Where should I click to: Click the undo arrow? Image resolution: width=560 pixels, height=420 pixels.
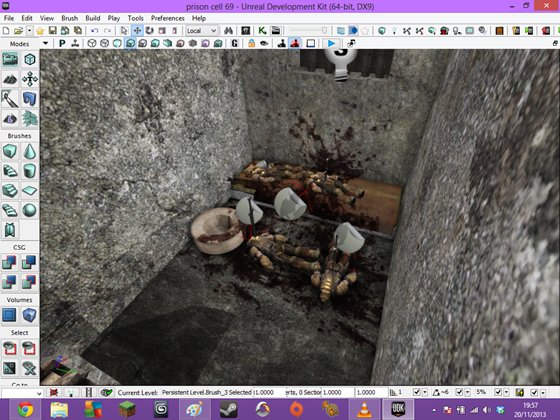pyautogui.click(x=95, y=31)
